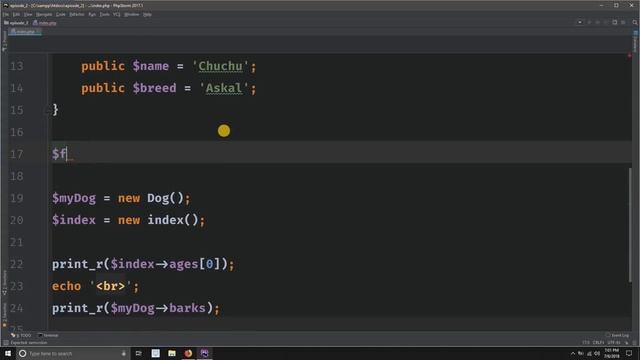Screen dimensions: 640x360
Task: Open run configuration dropdown in toolbar
Action: pyautogui.click(x=580, y=22)
